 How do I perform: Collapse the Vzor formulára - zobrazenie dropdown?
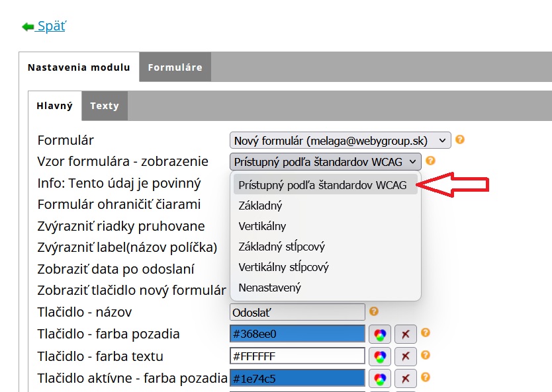coord(326,161)
